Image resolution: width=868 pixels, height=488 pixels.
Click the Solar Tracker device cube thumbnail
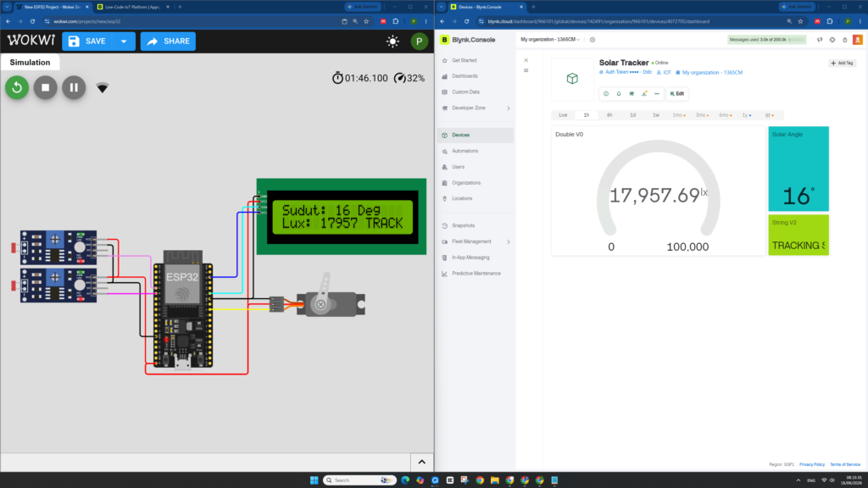(x=572, y=79)
